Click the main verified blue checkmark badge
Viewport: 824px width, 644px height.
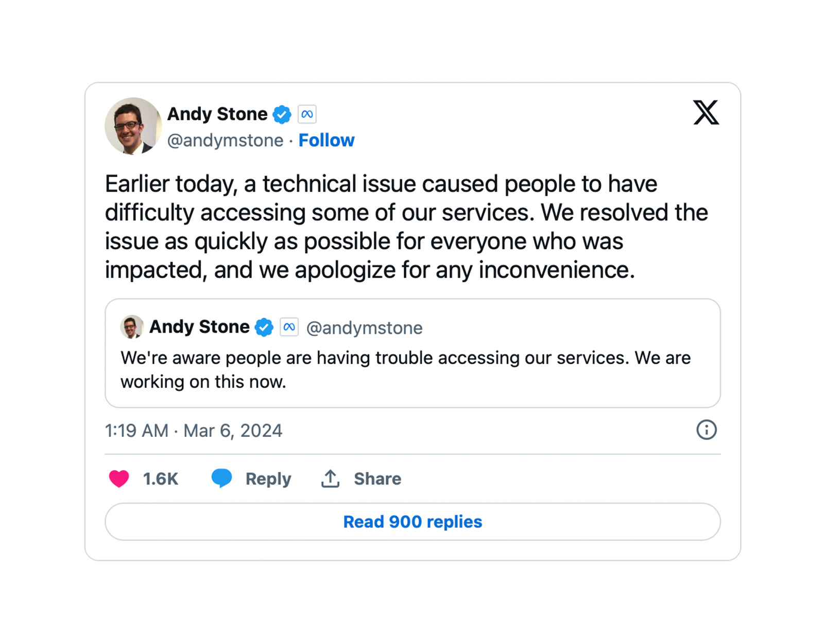point(282,114)
